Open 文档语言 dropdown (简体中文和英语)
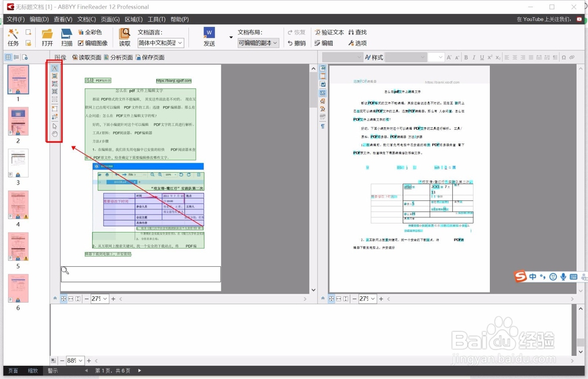588x379 pixels. [161, 43]
